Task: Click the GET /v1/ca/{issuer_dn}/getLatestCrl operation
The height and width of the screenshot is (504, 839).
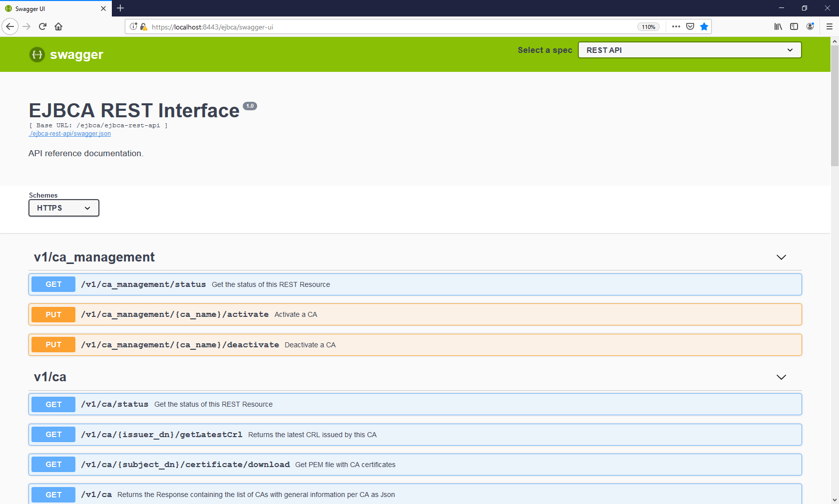Action: [415, 434]
